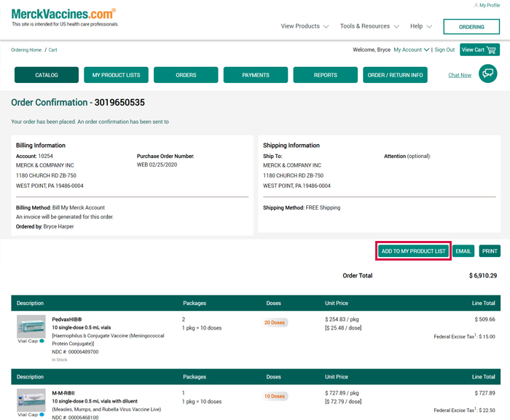
Task: Click the Sign Out link
Action: click(444, 49)
